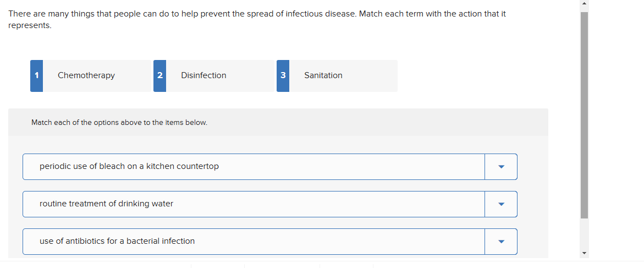Screen dimensions: 644x268
Task: Select the Chemotherapy option tile
Action: pos(96,75)
